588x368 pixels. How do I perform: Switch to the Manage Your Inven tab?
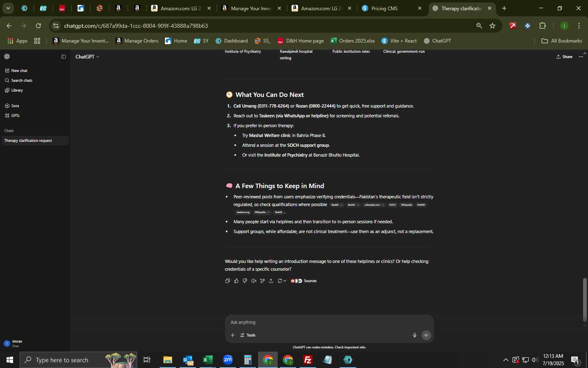251,8
